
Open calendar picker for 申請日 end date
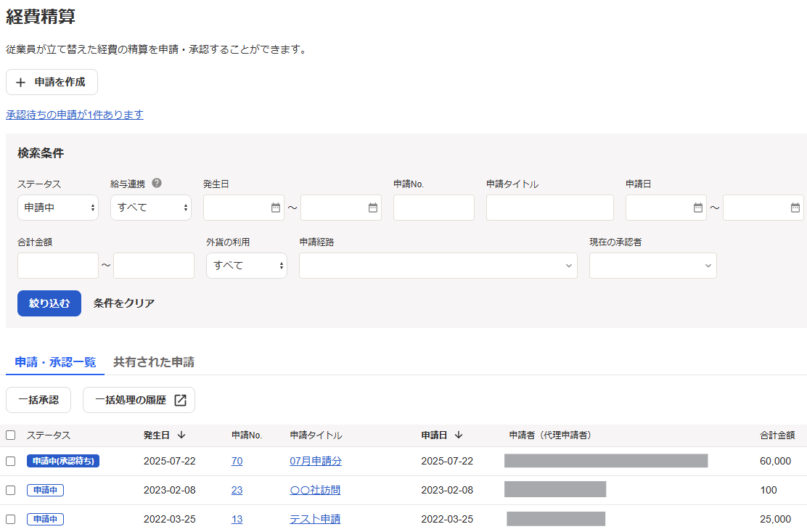795,208
